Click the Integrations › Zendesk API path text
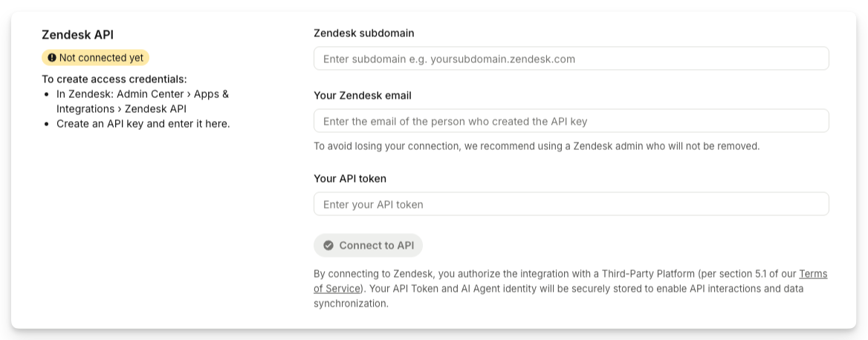The width and height of the screenshot is (868, 340). (x=121, y=109)
